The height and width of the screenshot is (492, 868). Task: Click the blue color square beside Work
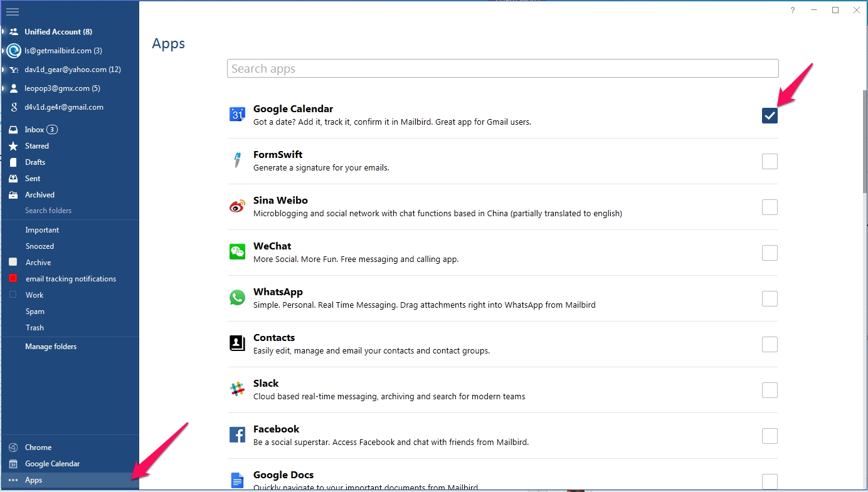pyautogui.click(x=13, y=295)
